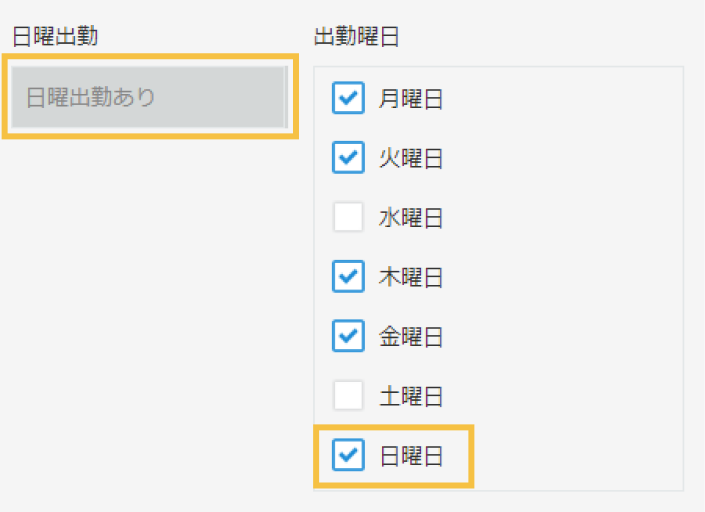The image size is (705, 512).
Task: Uncheck the 月曜日 checkbox
Action: click(348, 98)
